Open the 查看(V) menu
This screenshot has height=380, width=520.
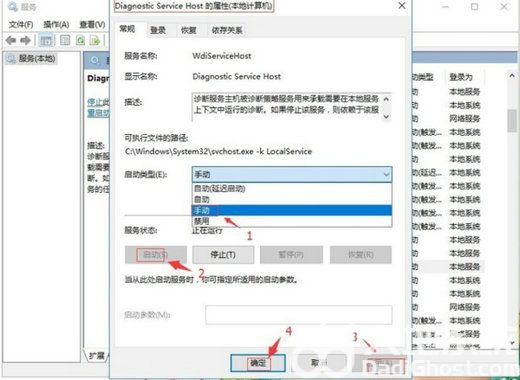click(92, 24)
